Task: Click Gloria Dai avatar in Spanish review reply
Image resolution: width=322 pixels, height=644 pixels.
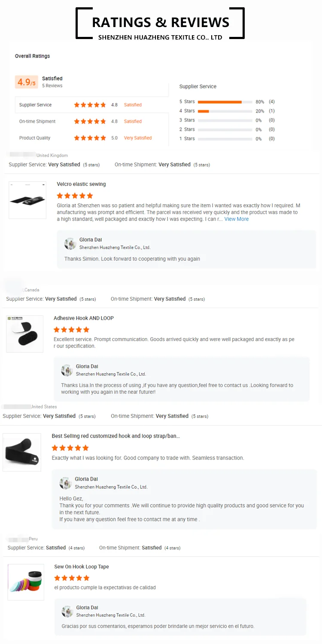Action: tap(67, 611)
